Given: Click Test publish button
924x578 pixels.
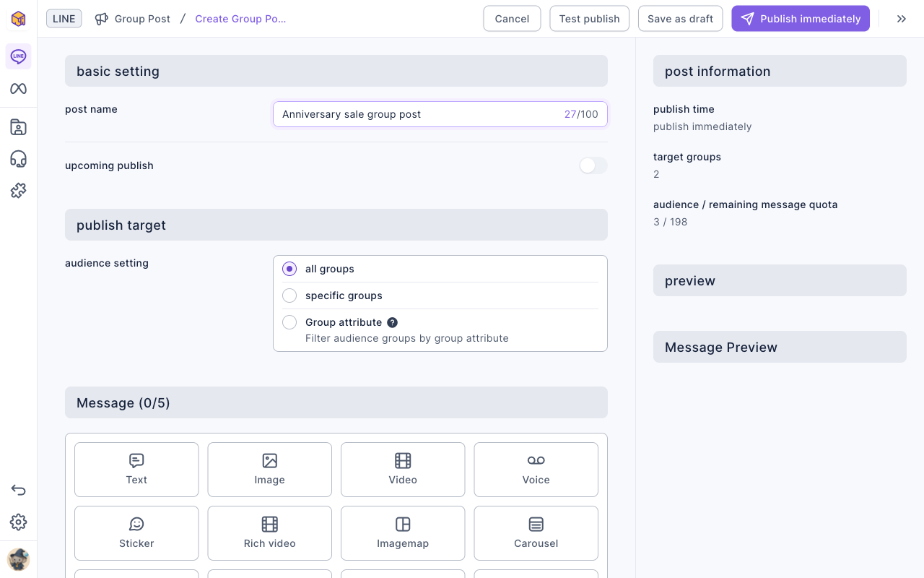Looking at the screenshot, I should point(589,19).
